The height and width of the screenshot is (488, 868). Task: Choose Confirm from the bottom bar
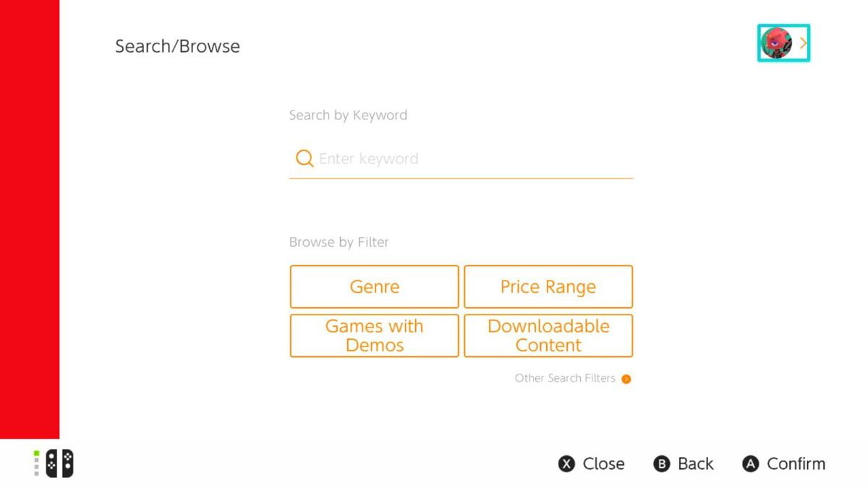783,463
